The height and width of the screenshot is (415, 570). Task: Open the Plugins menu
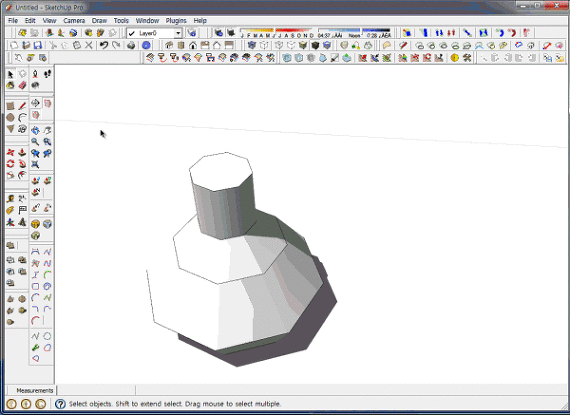[176, 21]
